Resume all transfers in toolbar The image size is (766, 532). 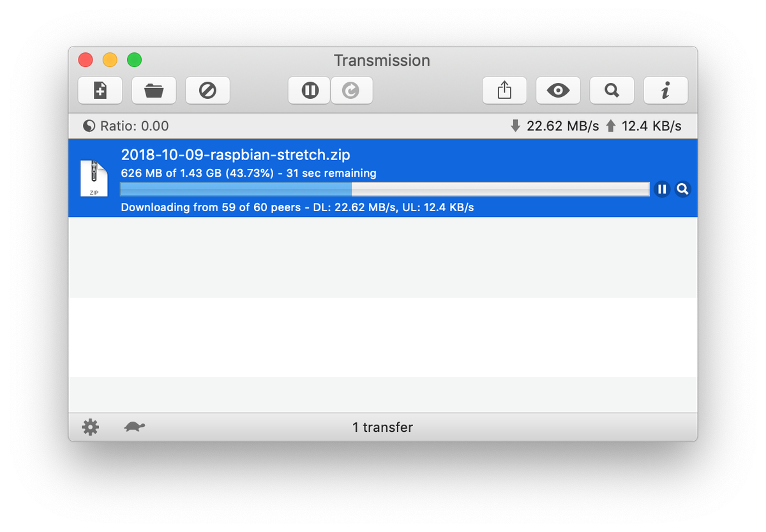point(352,91)
